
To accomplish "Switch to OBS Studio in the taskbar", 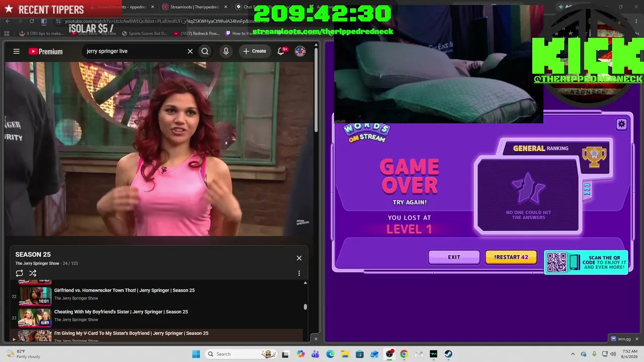I will tap(389, 354).
